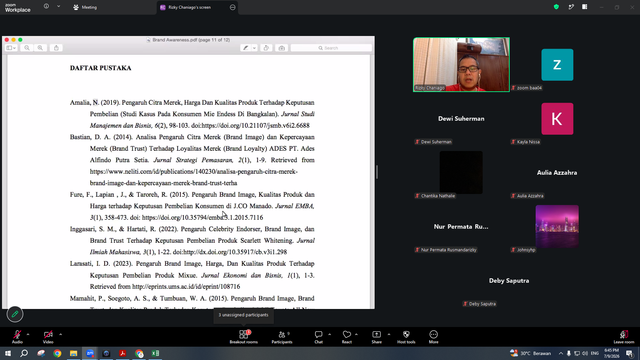Select Chantika Nathalie's black video tile
This screenshot has height=360, width=640.
pos(461,172)
